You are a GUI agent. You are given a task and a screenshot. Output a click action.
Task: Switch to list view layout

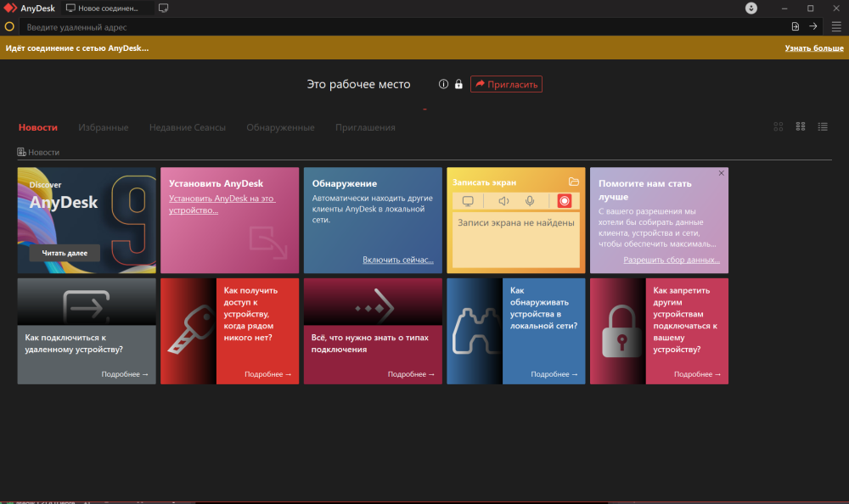pos(823,126)
